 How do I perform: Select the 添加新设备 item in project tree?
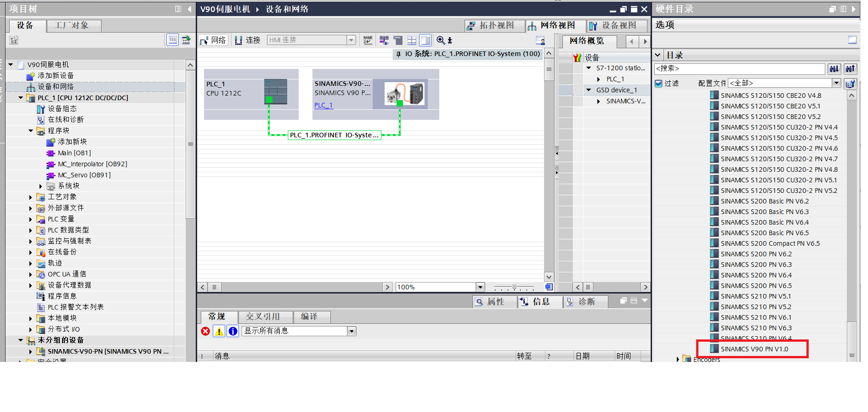[56, 76]
